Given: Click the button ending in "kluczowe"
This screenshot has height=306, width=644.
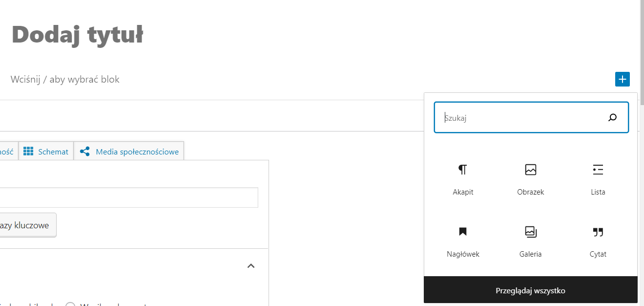Looking at the screenshot, I should coord(27,225).
